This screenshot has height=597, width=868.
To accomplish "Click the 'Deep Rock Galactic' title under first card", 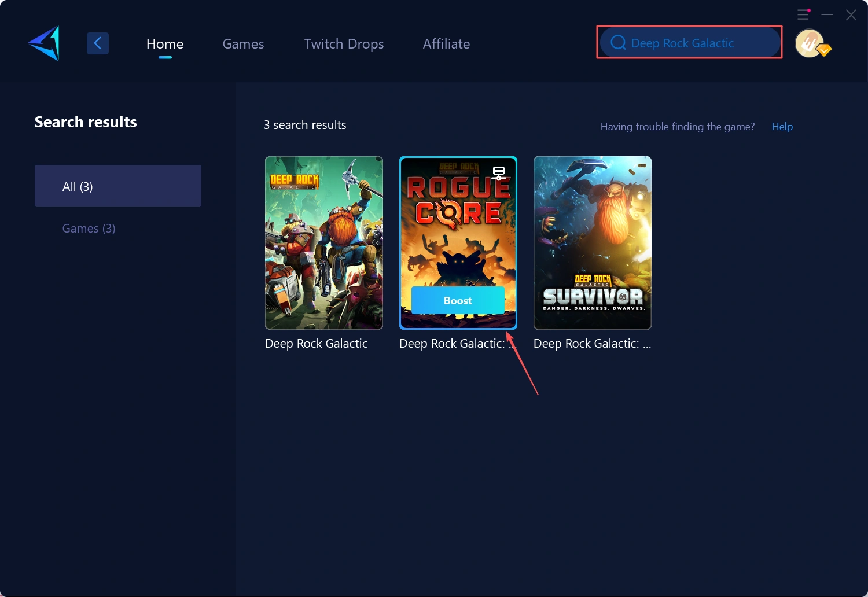I will click(x=317, y=344).
